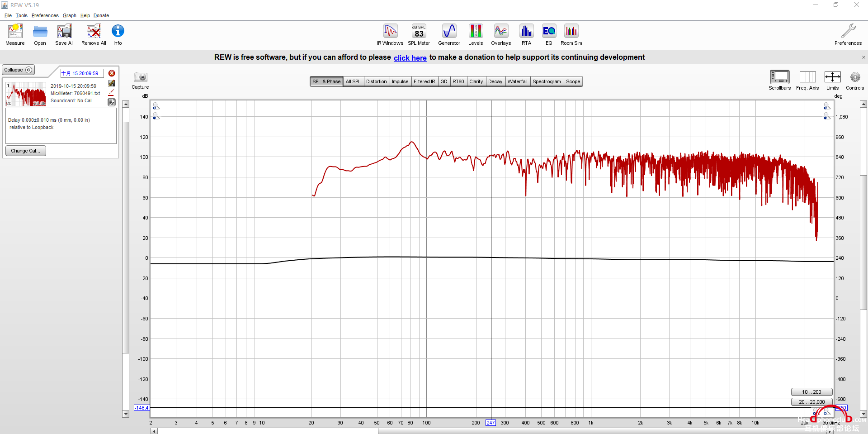Viewport: 868px width, 434px height.
Task: Remove measurement with red X icon
Action: [112, 73]
